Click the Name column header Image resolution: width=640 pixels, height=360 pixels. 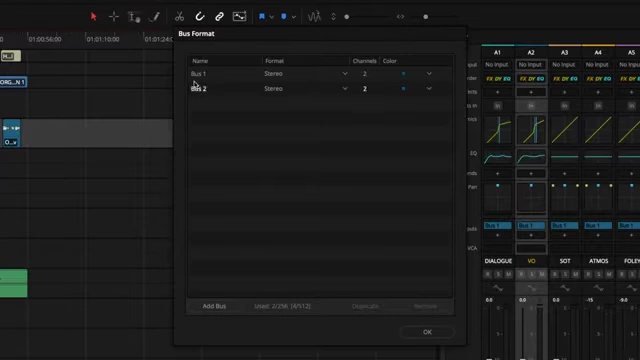coord(200,61)
